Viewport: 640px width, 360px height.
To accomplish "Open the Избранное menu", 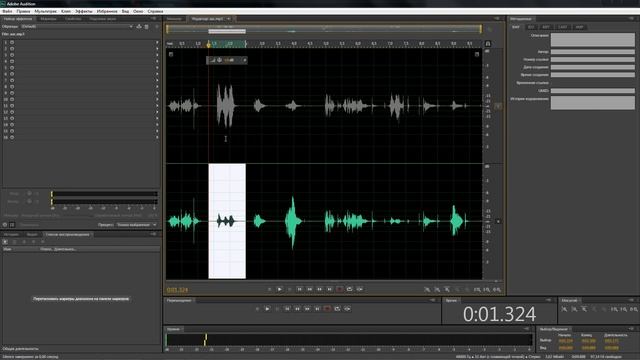I will point(107,11).
